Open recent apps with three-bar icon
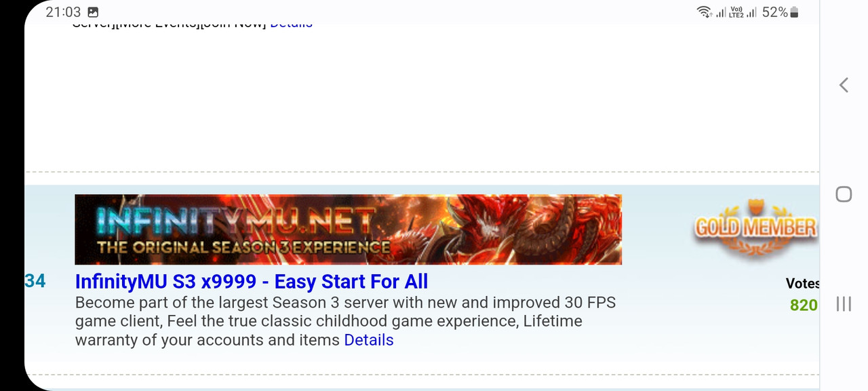The width and height of the screenshot is (868, 391). pyautogui.click(x=844, y=303)
